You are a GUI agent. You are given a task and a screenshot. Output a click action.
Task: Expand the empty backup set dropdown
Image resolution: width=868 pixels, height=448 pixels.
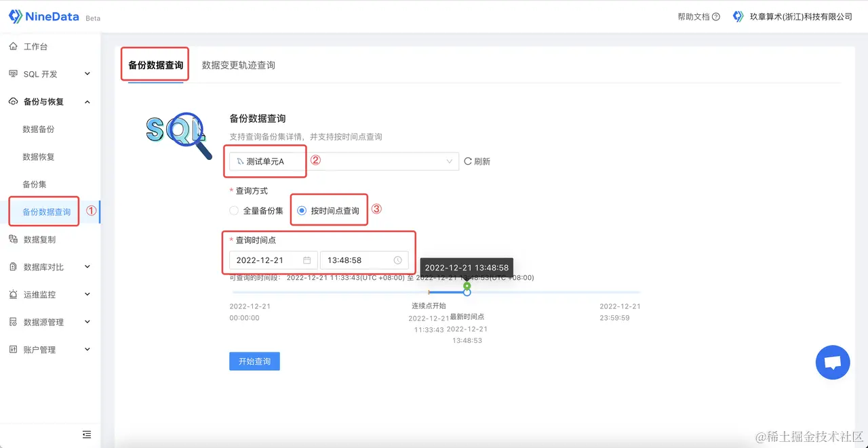(x=383, y=161)
